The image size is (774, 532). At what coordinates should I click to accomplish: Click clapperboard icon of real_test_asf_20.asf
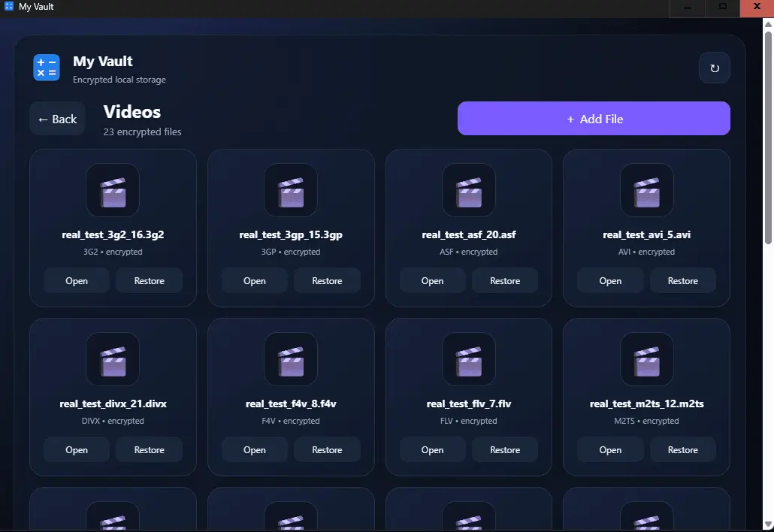point(468,191)
